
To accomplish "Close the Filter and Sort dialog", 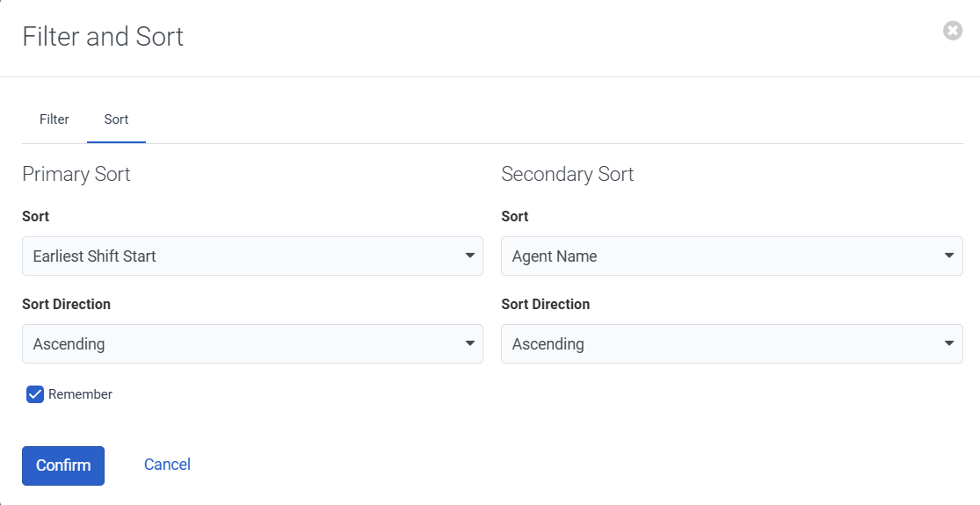I will (953, 31).
